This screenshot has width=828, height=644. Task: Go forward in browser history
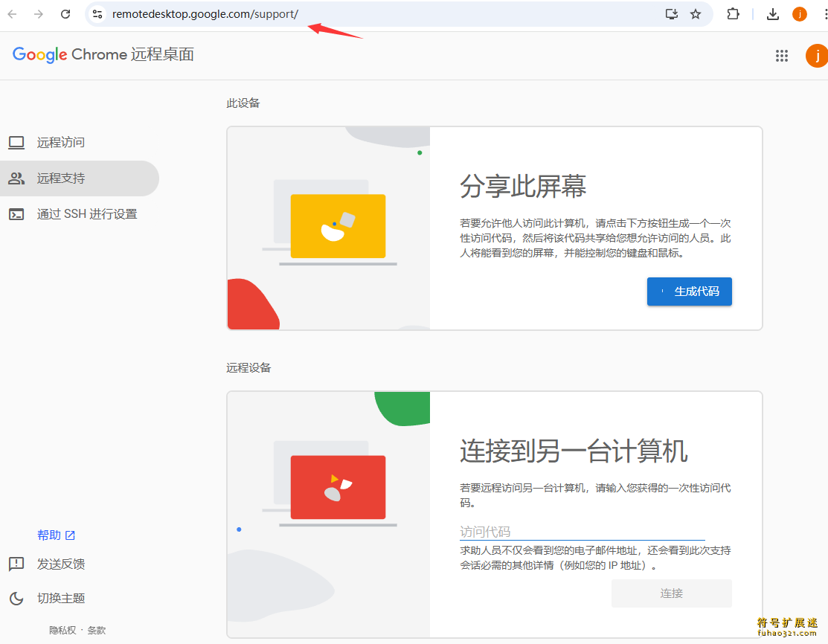point(39,14)
